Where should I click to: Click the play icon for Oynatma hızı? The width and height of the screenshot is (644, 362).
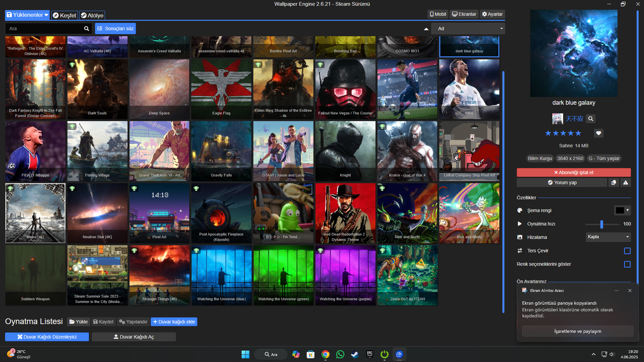(519, 224)
